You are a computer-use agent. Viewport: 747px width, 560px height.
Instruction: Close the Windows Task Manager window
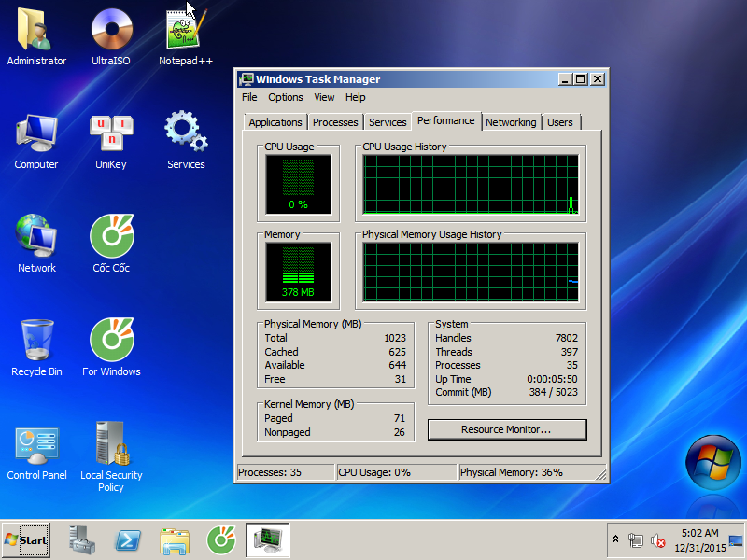598,79
